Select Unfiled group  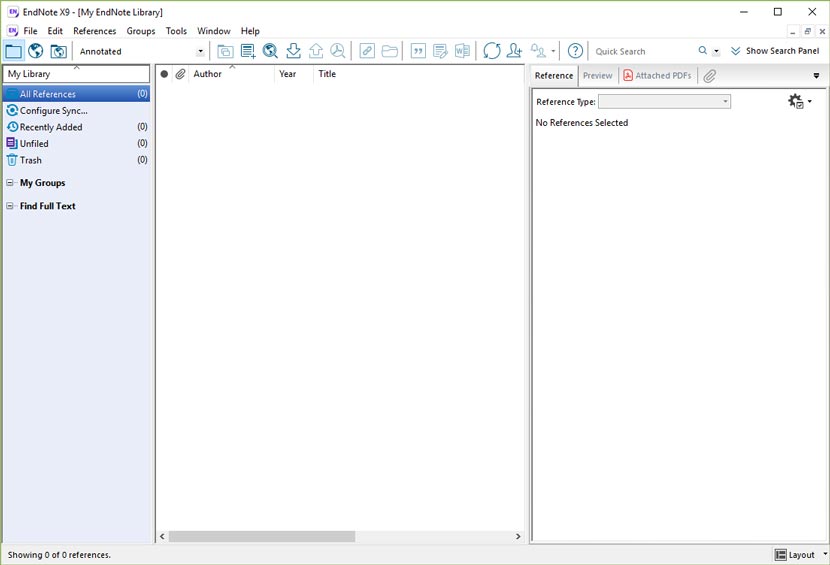[x=76, y=144]
